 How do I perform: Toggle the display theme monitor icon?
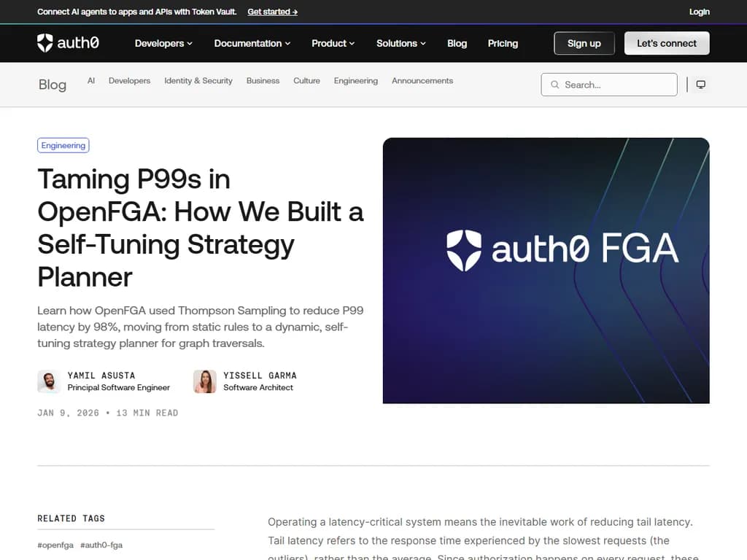click(700, 85)
